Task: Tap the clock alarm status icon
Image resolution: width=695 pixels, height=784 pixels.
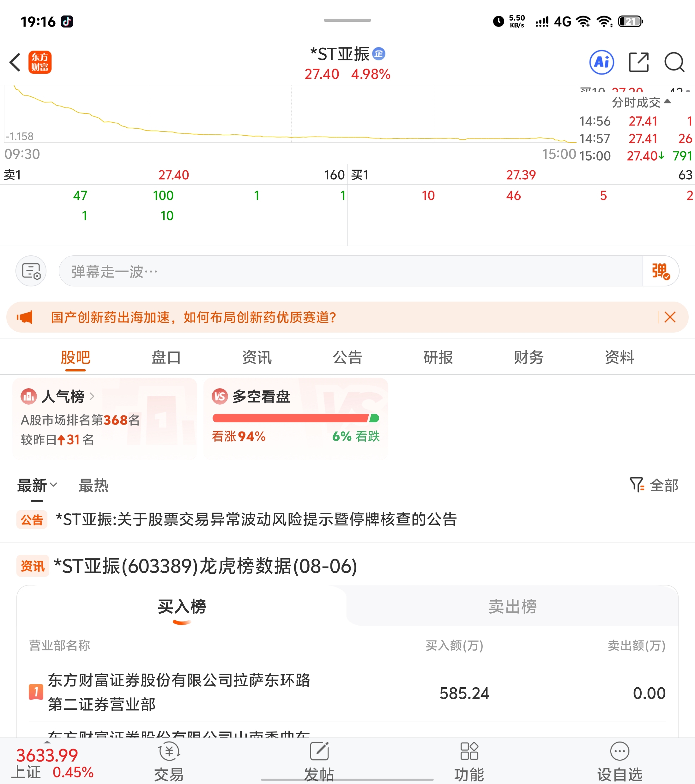Action: click(x=498, y=21)
